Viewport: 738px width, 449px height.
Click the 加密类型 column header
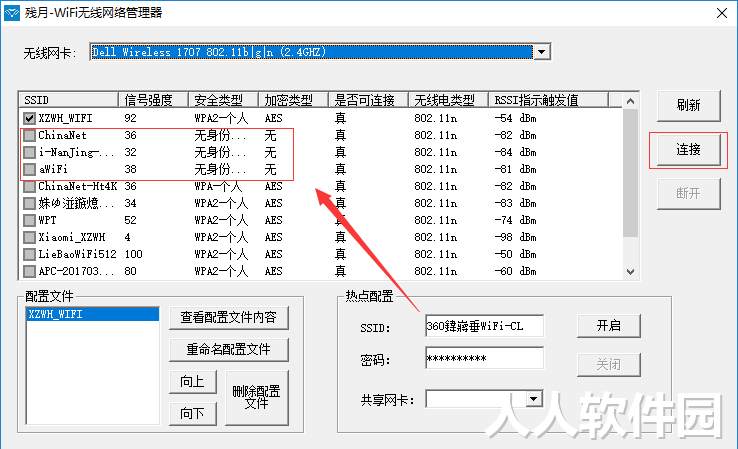(293, 100)
